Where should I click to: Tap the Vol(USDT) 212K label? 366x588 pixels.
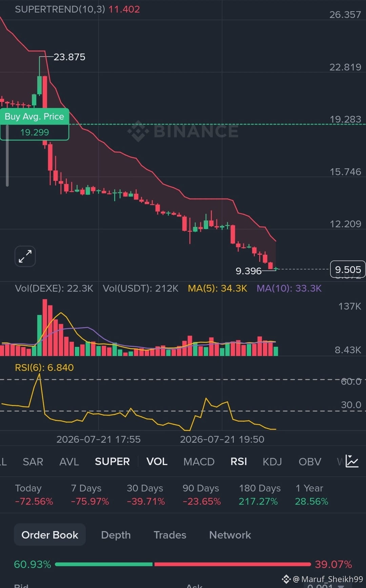(x=141, y=288)
